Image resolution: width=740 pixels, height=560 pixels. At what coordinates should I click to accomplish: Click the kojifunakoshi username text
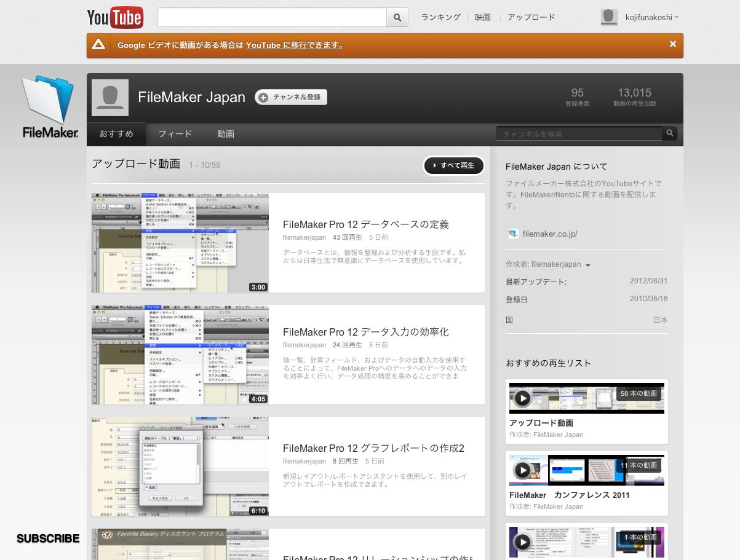tap(648, 18)
